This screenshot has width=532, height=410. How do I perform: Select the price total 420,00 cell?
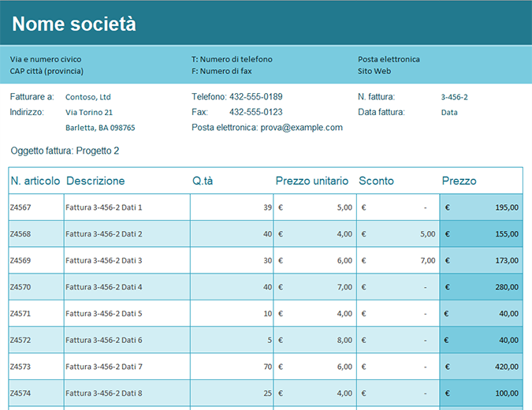pos(504,367)
